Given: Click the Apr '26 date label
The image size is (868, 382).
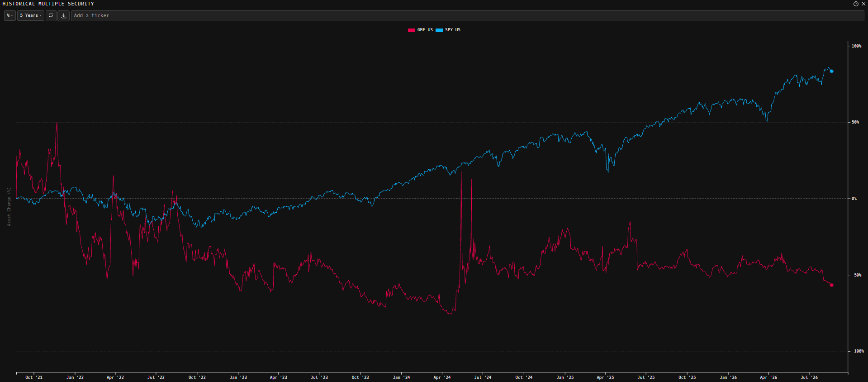Looking at the screenshot, I should tap(768, 377).
